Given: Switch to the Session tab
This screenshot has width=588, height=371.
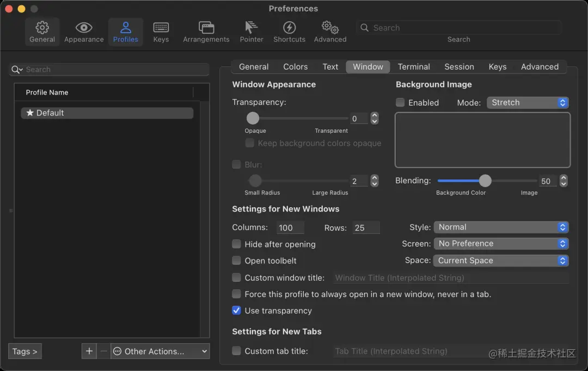Looking at the screenshot, I should click(459, 67).
